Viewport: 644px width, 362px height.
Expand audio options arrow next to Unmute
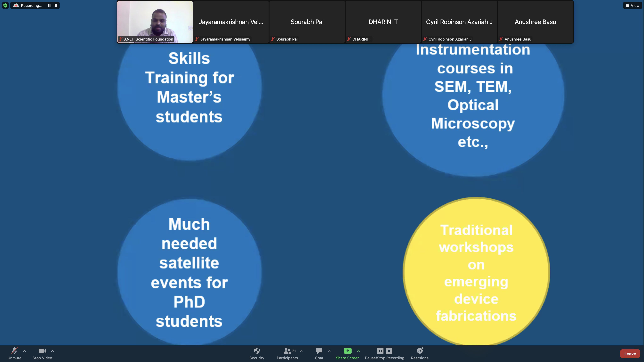click(x=25, y=351)
